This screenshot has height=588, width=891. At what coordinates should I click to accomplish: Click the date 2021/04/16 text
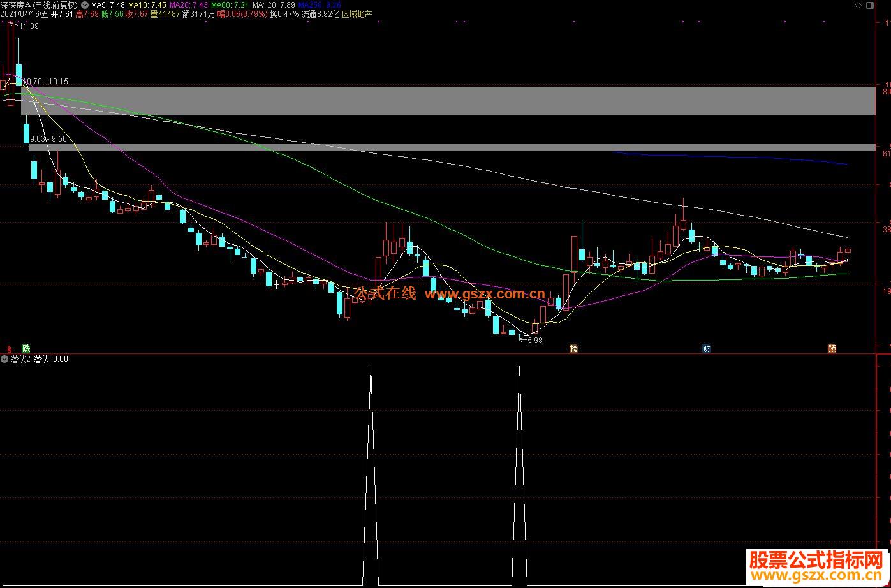tap(20, 14)
